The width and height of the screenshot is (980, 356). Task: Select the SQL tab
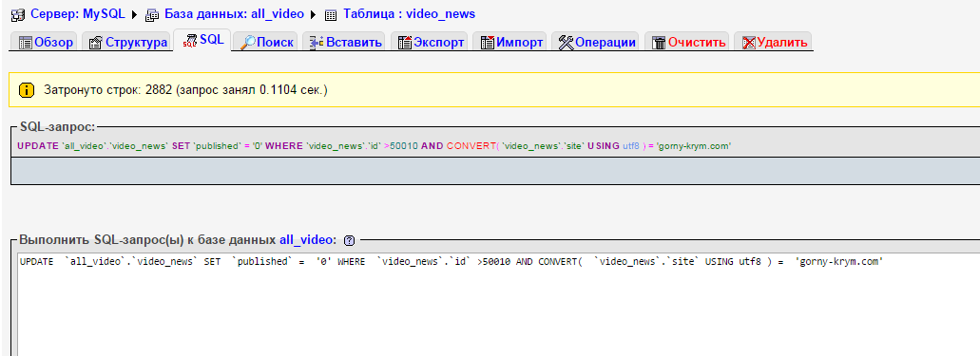point(202,40)
